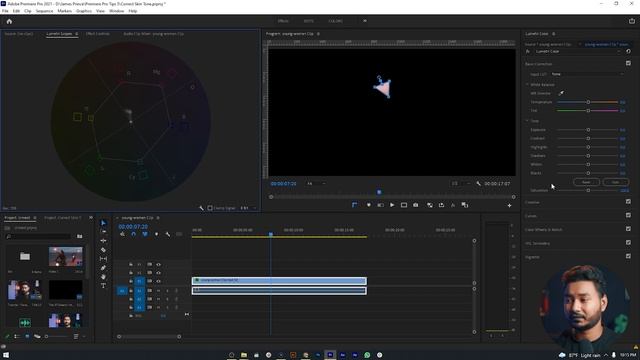640x360 pixels.
Task: Open Program monitor zoom level dropdown
Action: pyautogui.click(x=316, y=184)
